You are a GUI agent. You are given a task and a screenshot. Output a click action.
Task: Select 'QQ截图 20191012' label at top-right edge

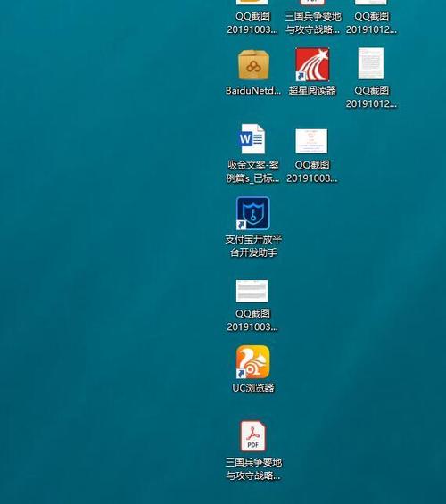pyautogui.click(x=371, y=23)
